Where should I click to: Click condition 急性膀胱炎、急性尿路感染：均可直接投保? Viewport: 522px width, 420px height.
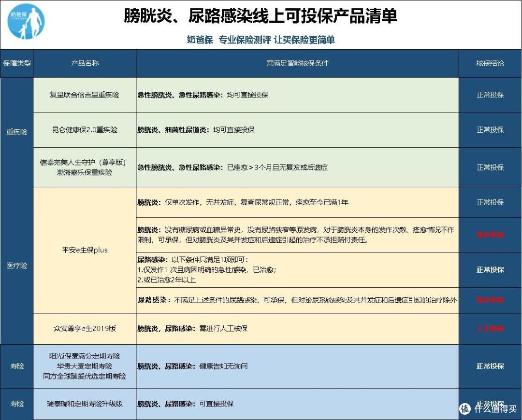point(203,95)
